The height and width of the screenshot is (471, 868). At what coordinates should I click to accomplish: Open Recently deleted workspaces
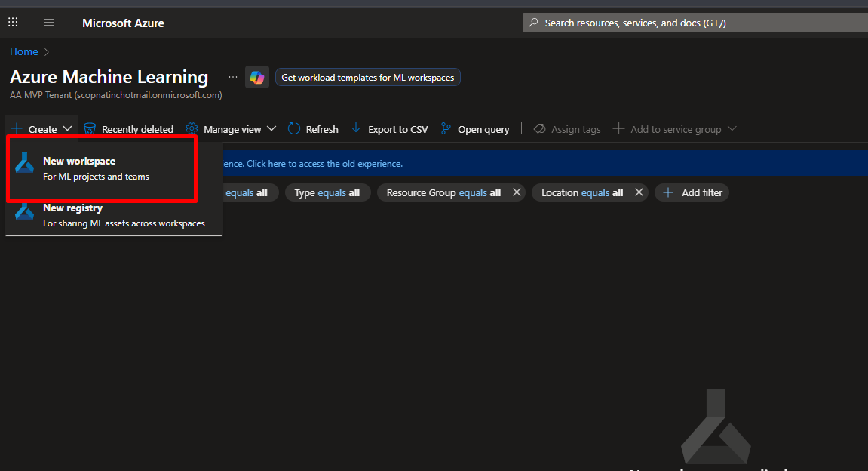click(x=128, y=129)
